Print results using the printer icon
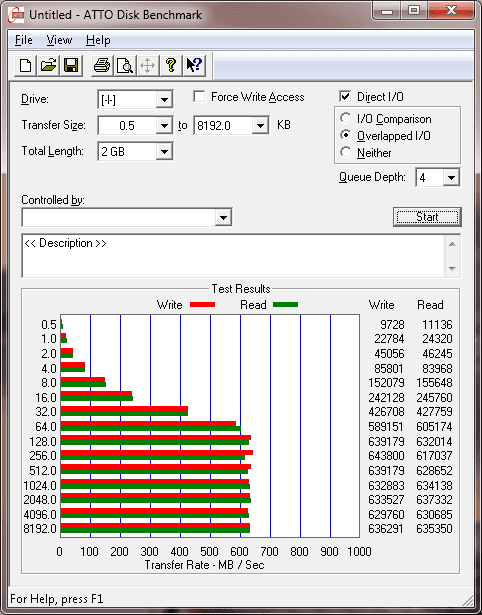 [x=102, y=65]
